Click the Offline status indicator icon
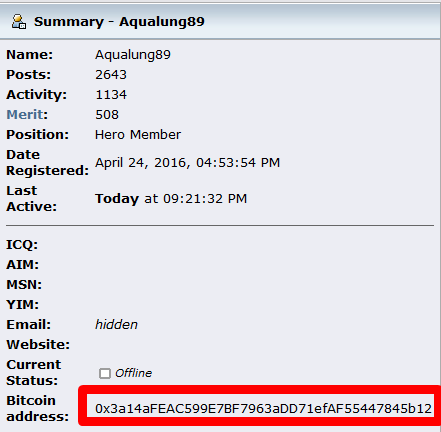This screenshot has width=441, height=432. click(x=105, y=373)
